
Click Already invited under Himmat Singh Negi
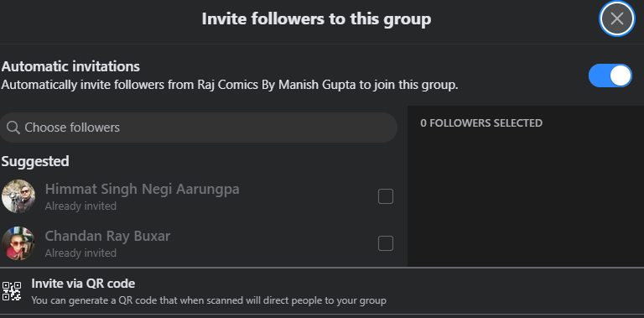tap(80, 206)
